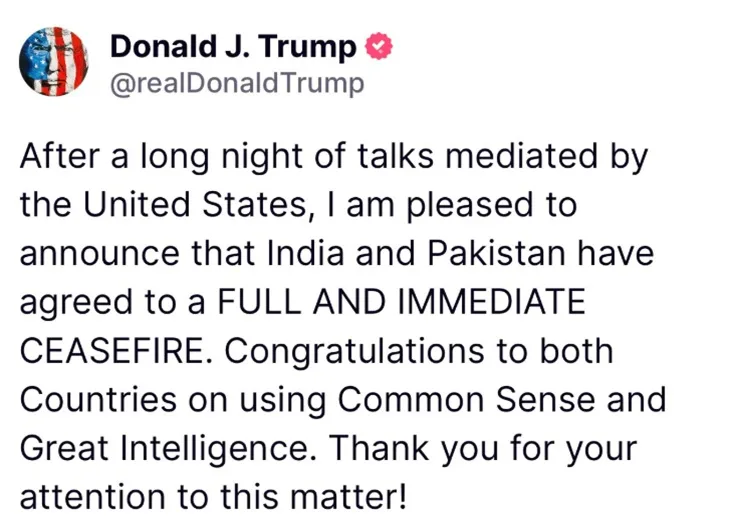The height and width of the screenshot is (530, 730).
Task: Click the word attention in final line
Action: [92, 496]
